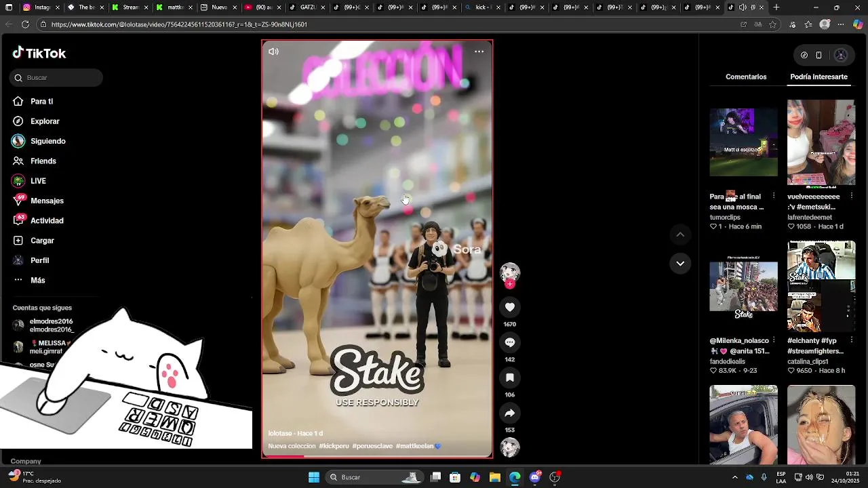Click the TikTok logo
The width and height of the screenshot is (868, 488).
[x=39, y=53]
